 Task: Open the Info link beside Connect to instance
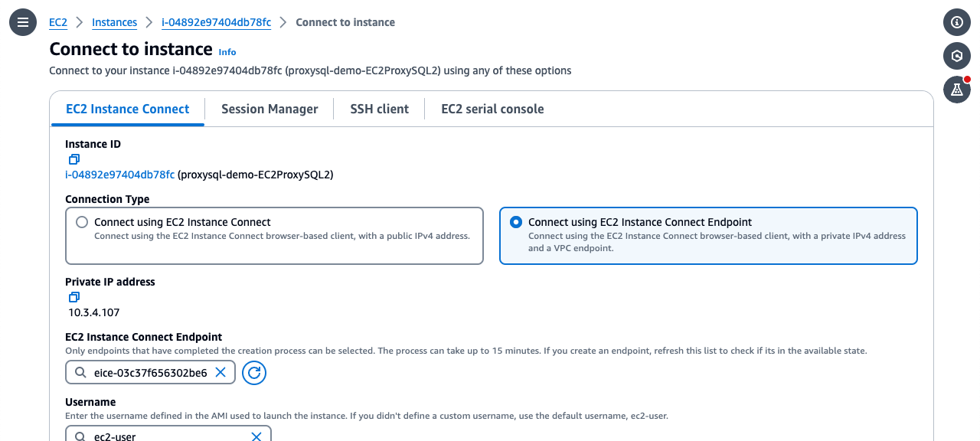[227, 52]
